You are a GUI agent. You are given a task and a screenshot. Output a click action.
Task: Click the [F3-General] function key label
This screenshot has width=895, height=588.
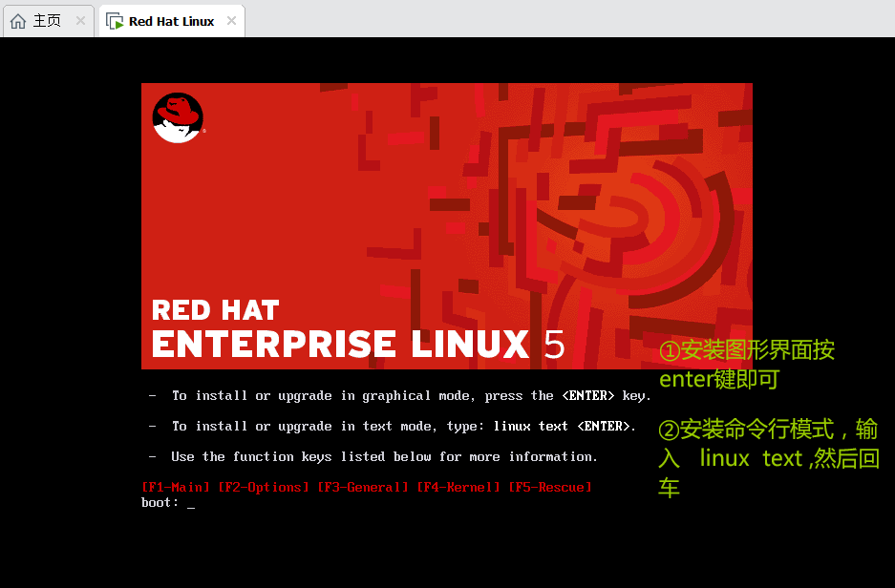(x=363, y=487)
